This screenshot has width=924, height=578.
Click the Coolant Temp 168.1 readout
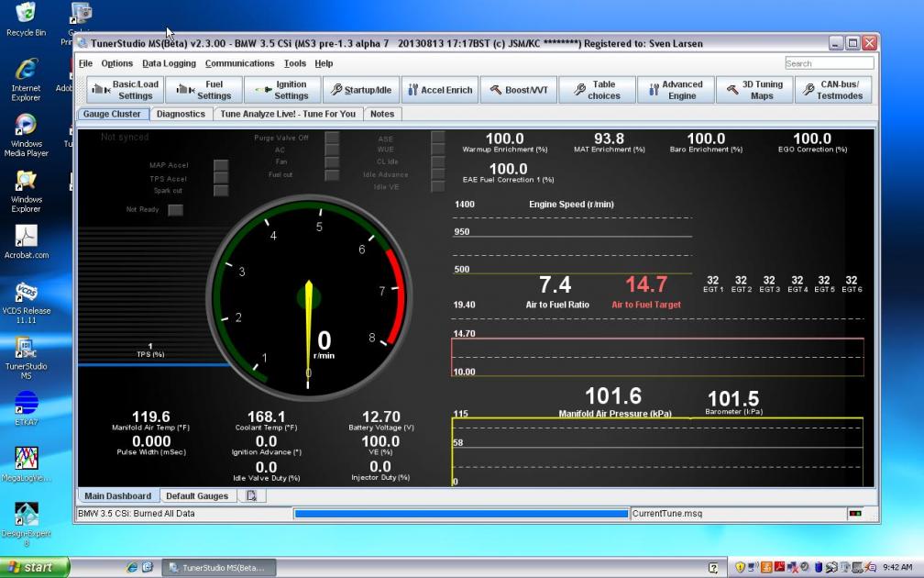(x=267, y=420)
